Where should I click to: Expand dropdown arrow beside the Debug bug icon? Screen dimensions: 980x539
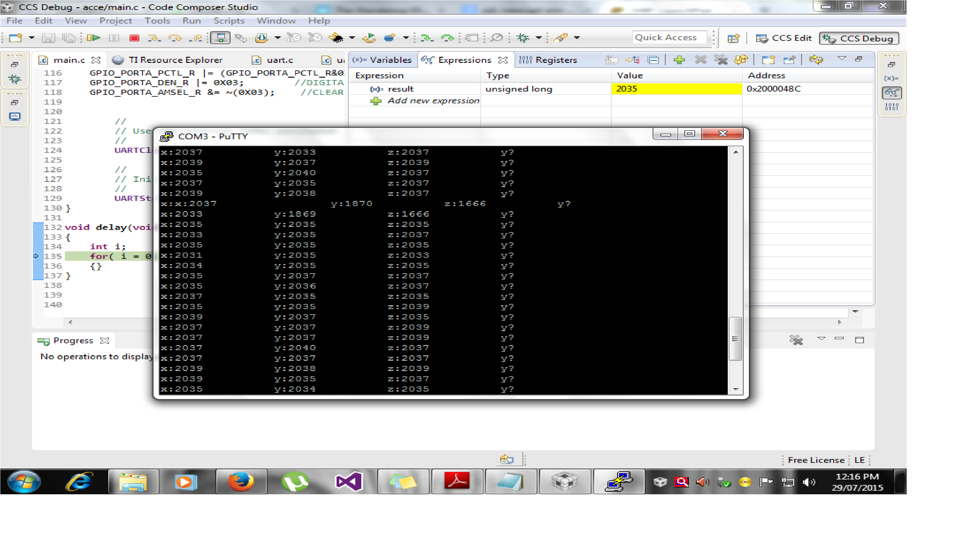coord(539,38)
